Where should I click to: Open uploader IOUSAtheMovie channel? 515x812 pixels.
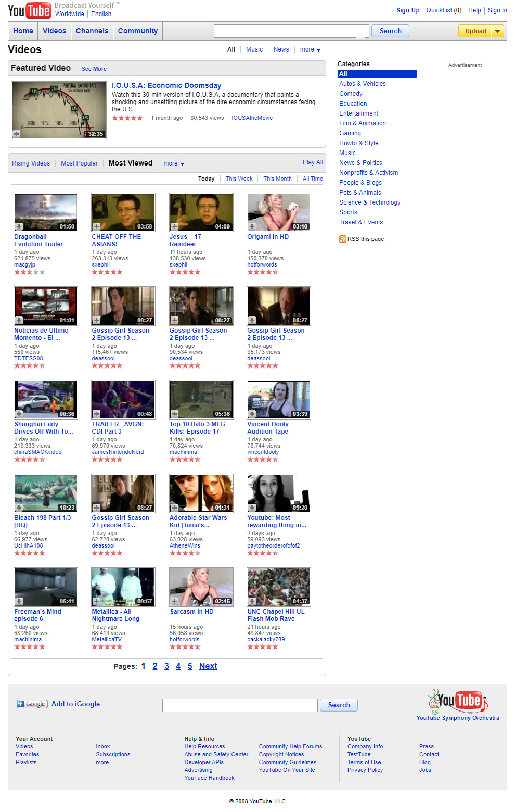[x=252, y=118]
